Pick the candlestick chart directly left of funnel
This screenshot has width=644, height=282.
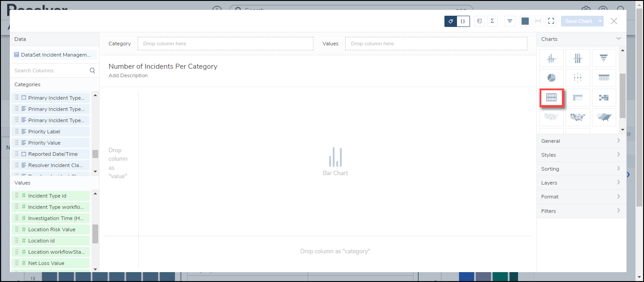[578, 58]
